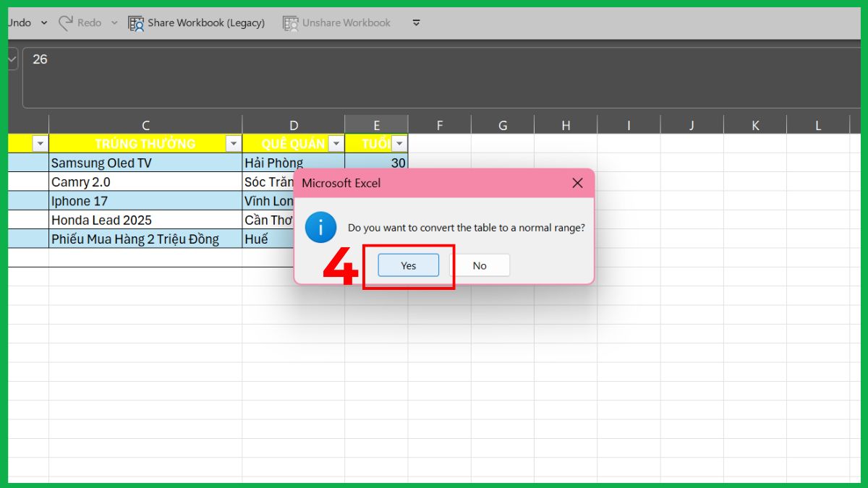Click the No button in the dialog

tap(481, 265)
